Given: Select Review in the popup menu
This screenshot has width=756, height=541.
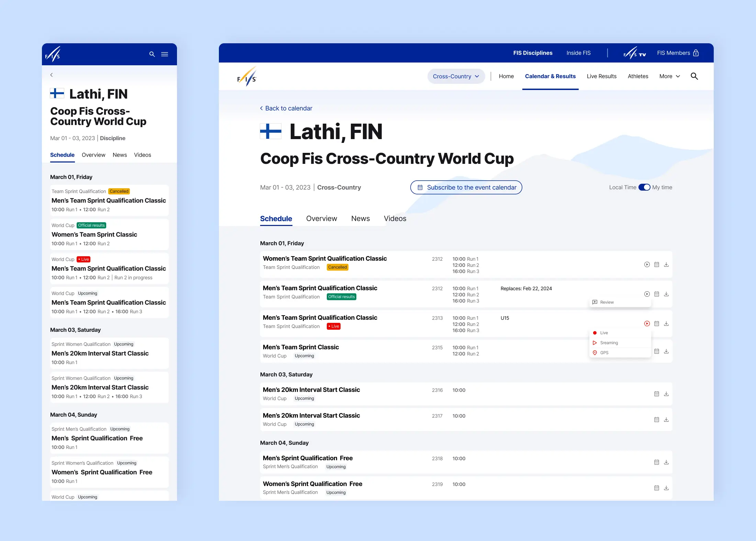Looking at the screenshot, I should [620, 302].
